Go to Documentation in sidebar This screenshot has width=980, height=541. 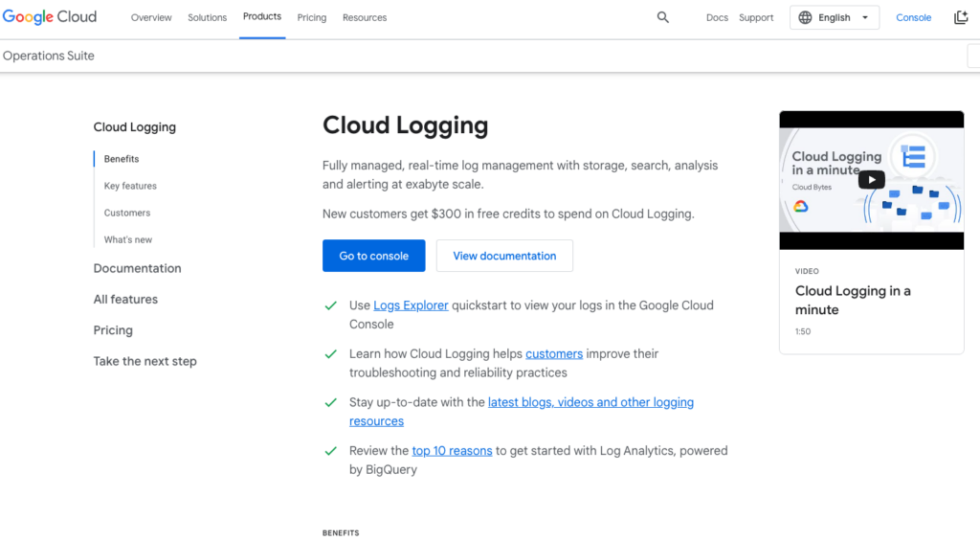click(x=137, y=268)
